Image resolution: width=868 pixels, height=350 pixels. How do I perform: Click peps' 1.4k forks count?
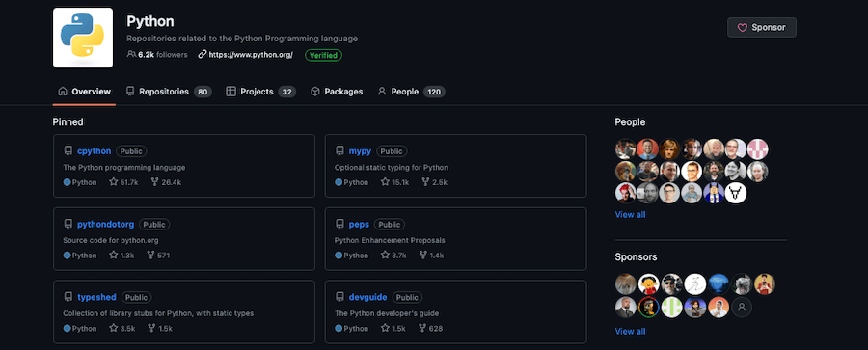(x=431, y=255)
